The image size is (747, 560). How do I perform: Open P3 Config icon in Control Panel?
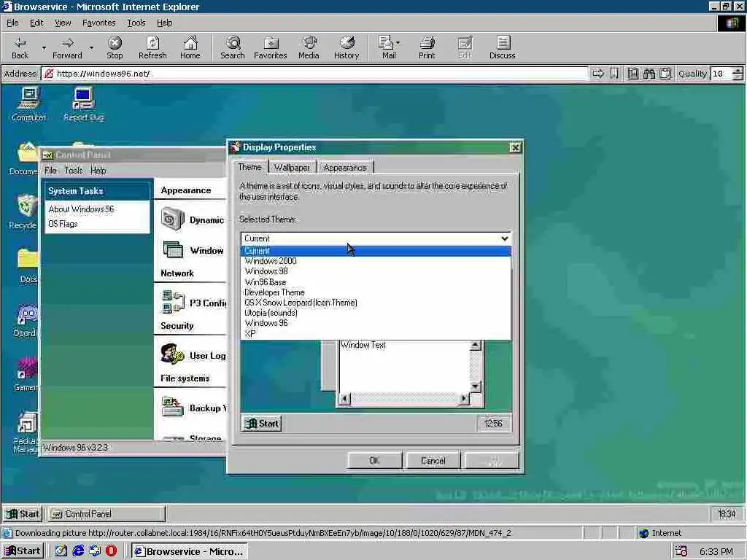pyautogui.click(x=172, y=303)
